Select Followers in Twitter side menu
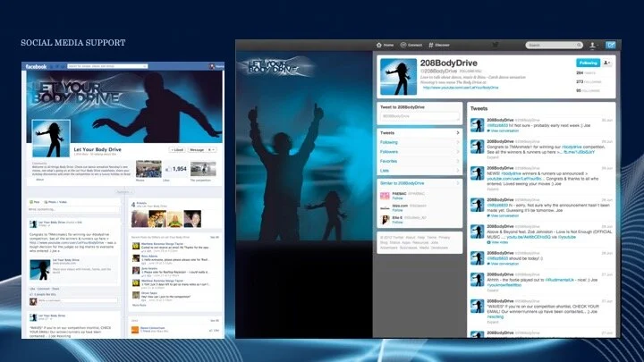This screenshot has width=644, height=362. point(419,152)
